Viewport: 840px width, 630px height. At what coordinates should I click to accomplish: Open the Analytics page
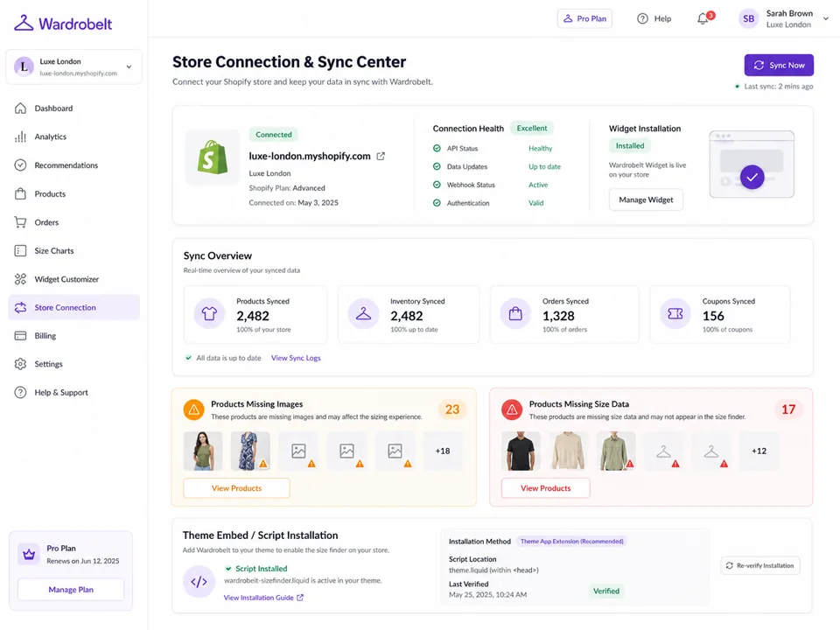pyautogui.click(x=73, y=136)
